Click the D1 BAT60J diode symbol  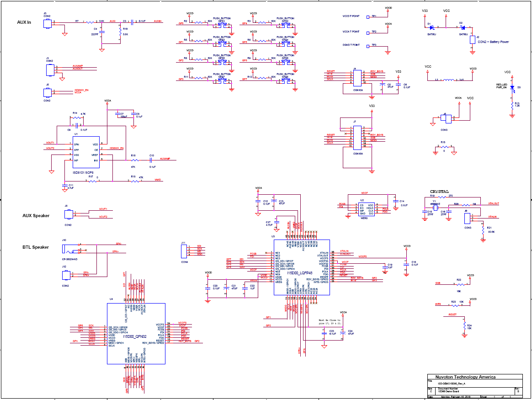(x=431, y=27)
